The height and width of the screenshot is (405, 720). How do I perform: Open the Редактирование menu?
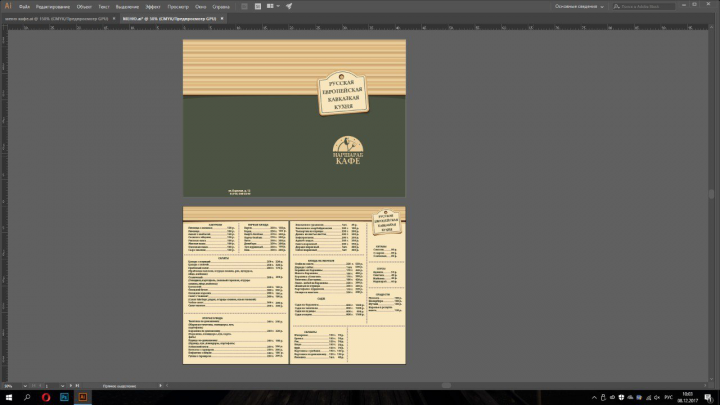53,7
